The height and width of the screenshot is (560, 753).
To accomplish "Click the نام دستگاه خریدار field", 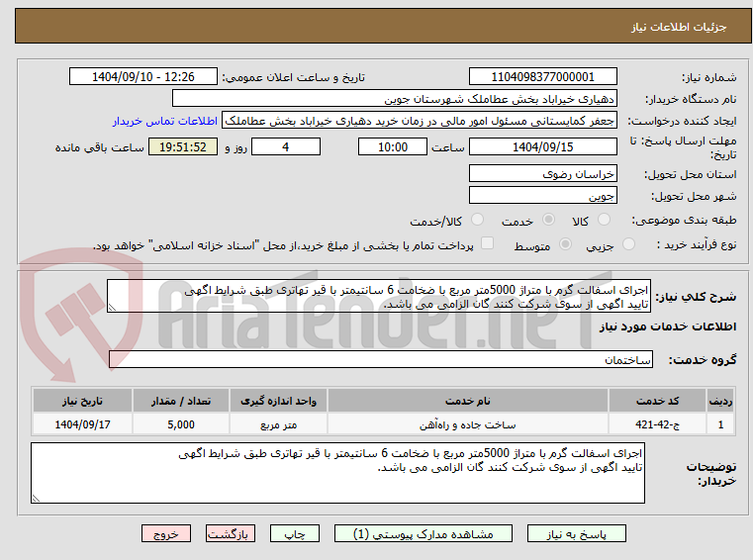I will pos(394,99).
